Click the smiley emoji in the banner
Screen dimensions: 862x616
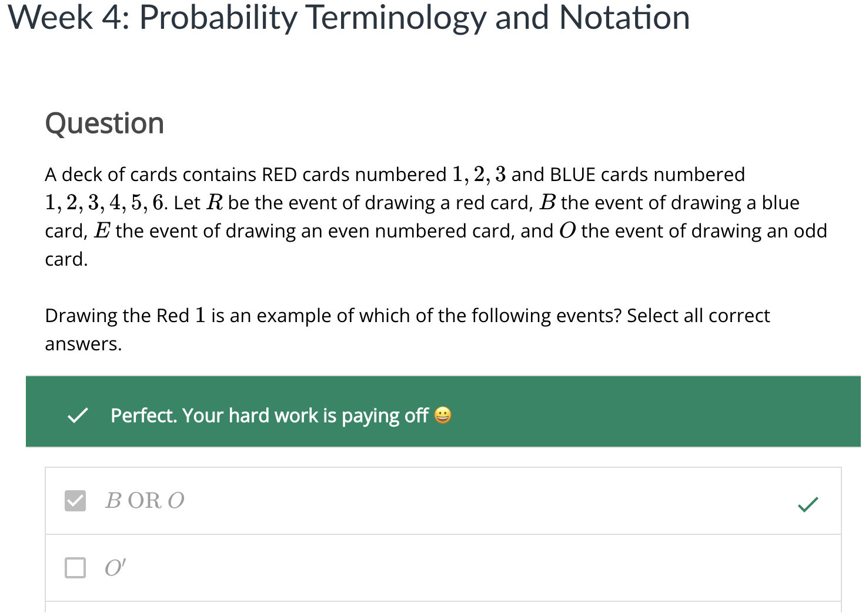coord(443,416)
